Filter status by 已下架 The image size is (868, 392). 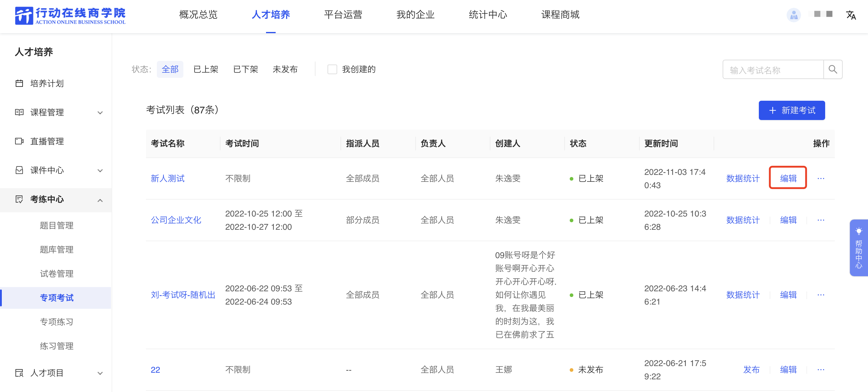(245, 69)
